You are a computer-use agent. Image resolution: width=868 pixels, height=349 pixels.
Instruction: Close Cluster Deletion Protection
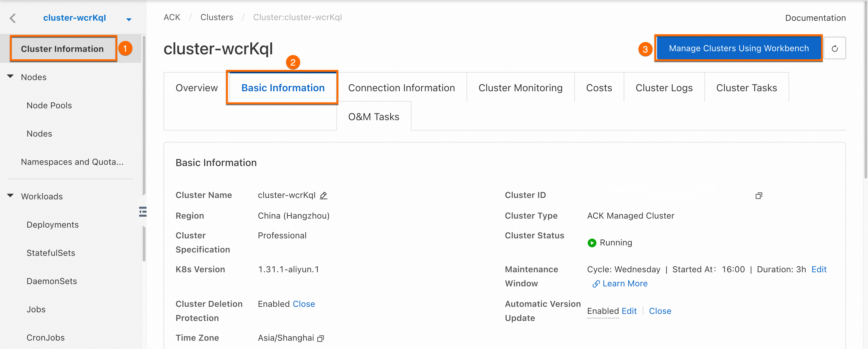point(304,304)
